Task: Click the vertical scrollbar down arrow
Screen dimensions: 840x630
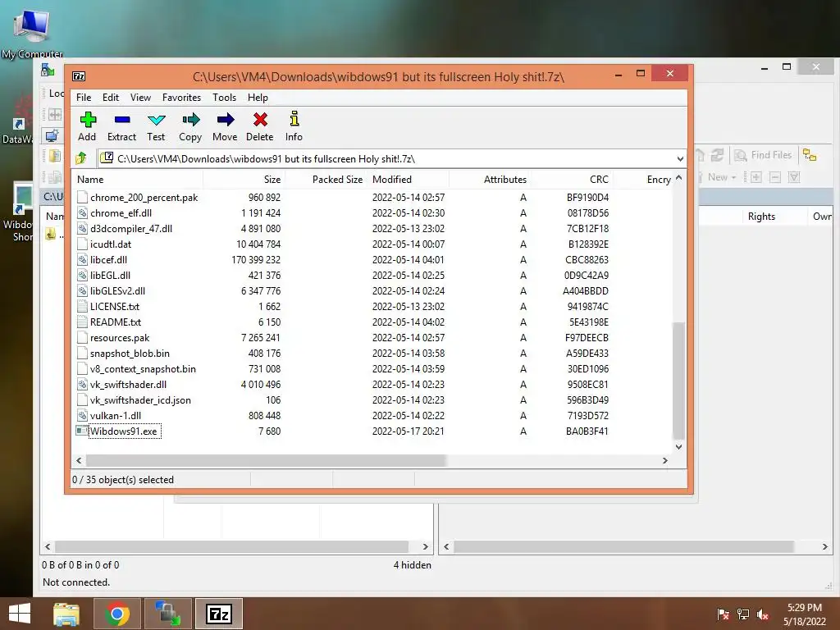Action: coord(678,447)
